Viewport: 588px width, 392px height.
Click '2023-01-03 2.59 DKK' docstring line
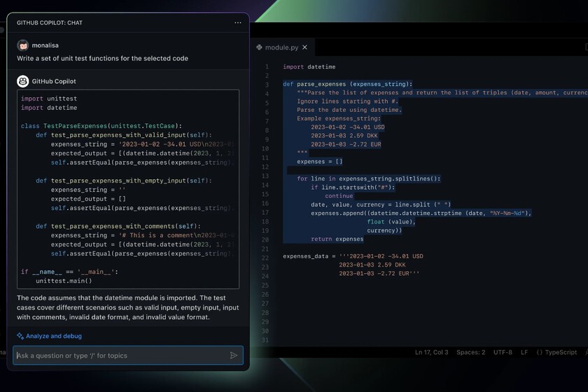pos(344,136)
